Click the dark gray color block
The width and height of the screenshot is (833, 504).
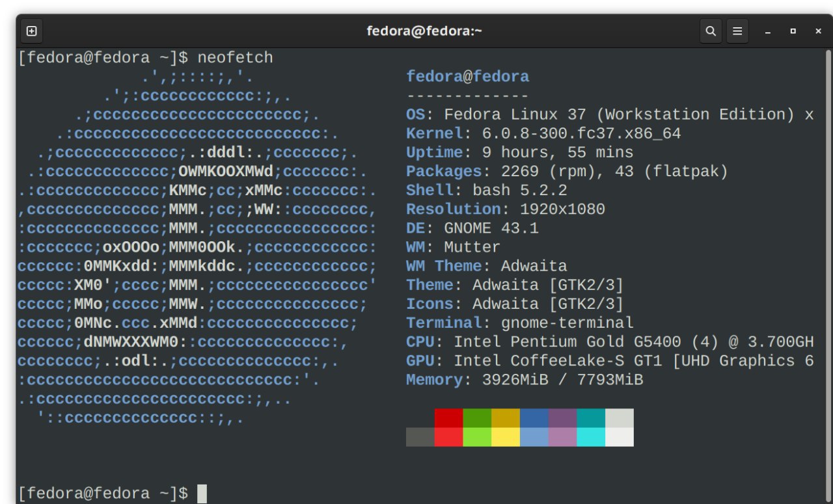coord(420,437)
